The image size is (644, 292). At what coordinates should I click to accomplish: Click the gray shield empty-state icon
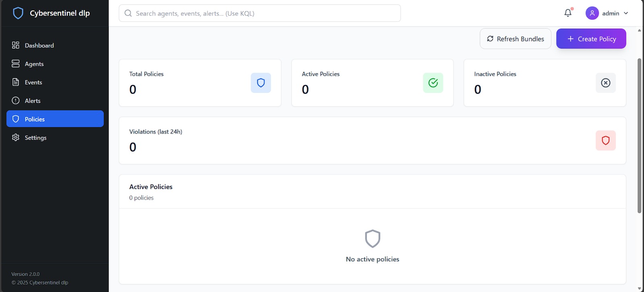tap(372, 239)
